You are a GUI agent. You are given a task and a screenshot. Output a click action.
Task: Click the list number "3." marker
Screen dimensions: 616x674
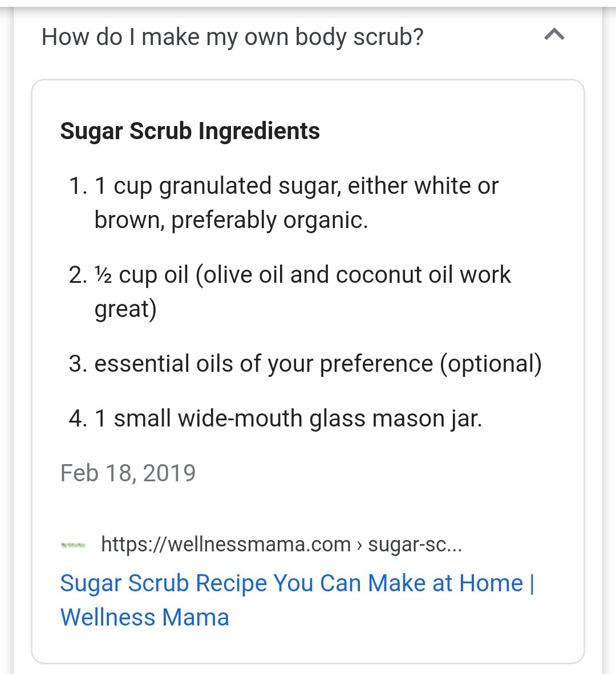[x=78, y=364]
